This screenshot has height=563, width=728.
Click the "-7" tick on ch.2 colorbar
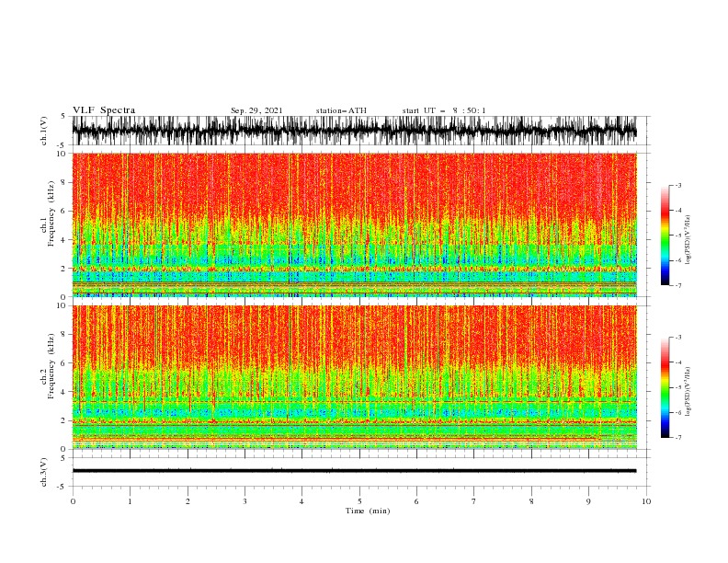click(x=678, y=437)
